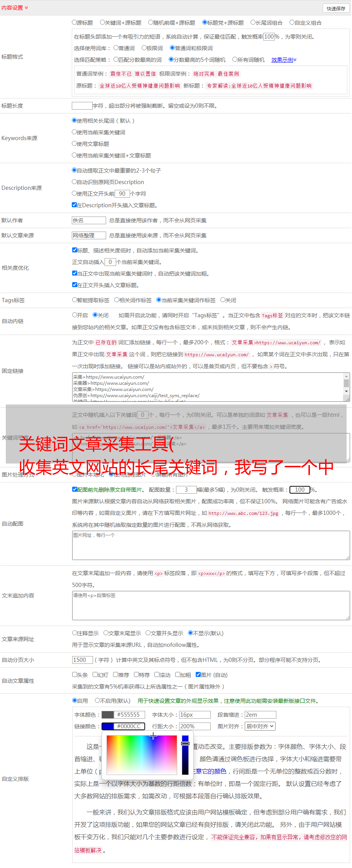Click the 默认作者 field with 佚名

(89, 220)
